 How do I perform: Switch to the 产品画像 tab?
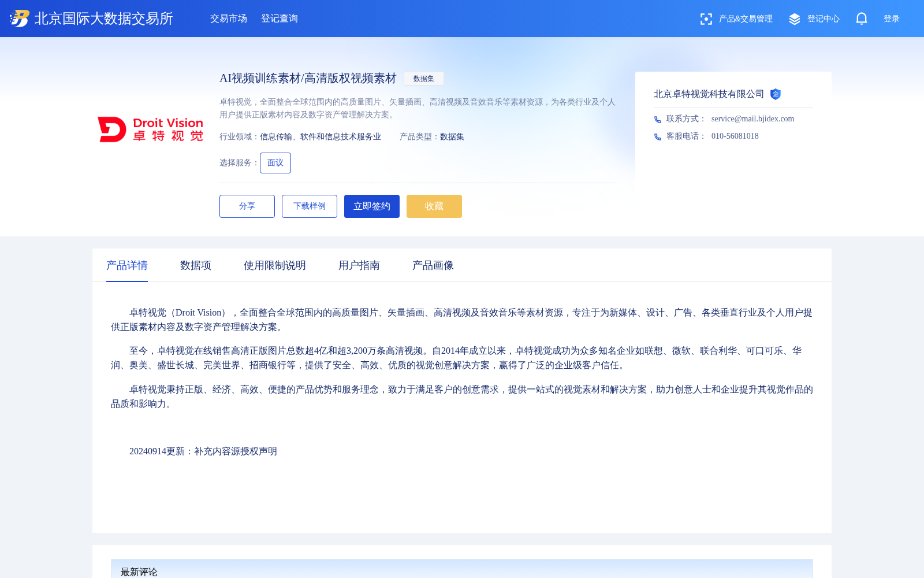coord(433,265)
